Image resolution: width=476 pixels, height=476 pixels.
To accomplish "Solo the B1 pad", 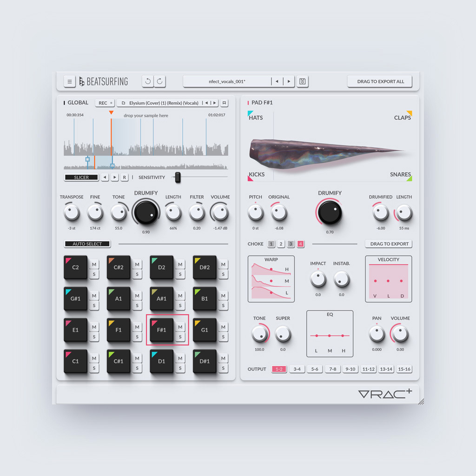I will [223, 305].
